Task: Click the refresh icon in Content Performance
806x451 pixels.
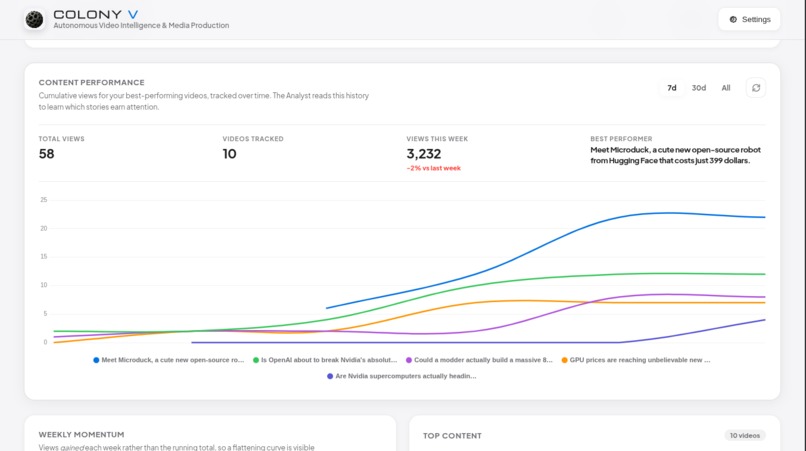Action: point(756,88)
